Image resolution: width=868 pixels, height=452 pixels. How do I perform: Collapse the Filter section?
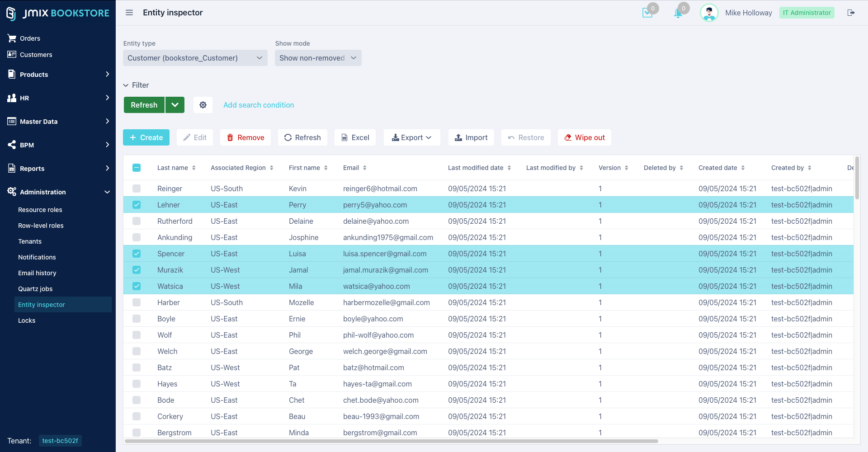136,85
